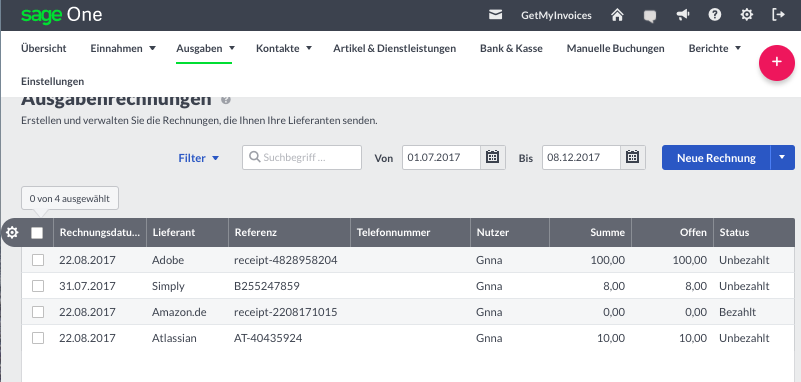Sort by Offen column header
The image size is (801, 382).
[672, 232]
